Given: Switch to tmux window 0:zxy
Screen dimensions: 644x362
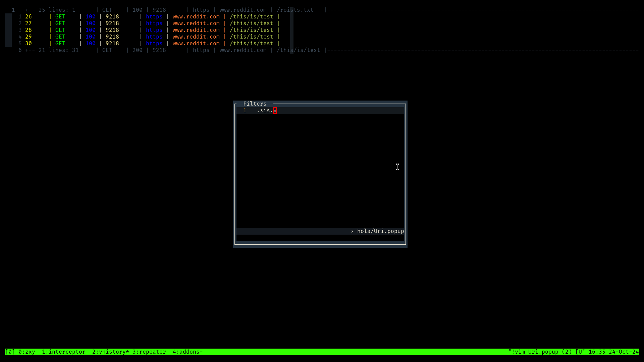Looking at the screenshot, I should click(x=27, y=352).
